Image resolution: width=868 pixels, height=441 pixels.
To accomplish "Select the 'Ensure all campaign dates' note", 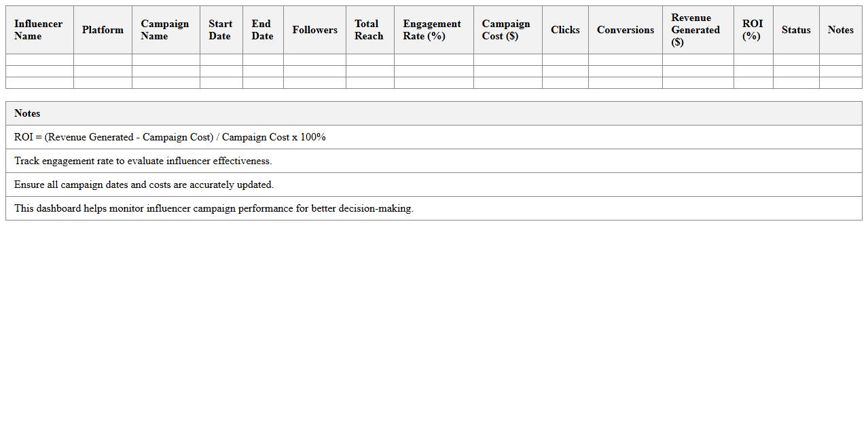I will click(144, 185).
